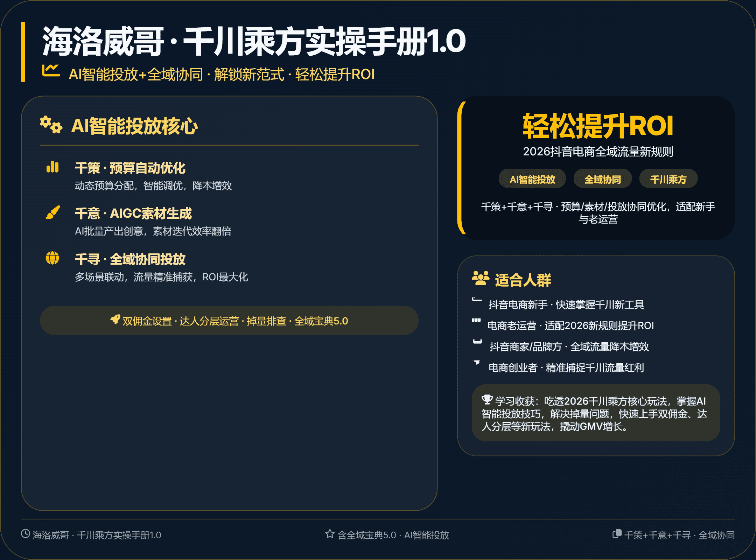Click the 双佣金设置·达人分层运营 banner
Viewport: 756px width, 560px height.
(229, 321)
